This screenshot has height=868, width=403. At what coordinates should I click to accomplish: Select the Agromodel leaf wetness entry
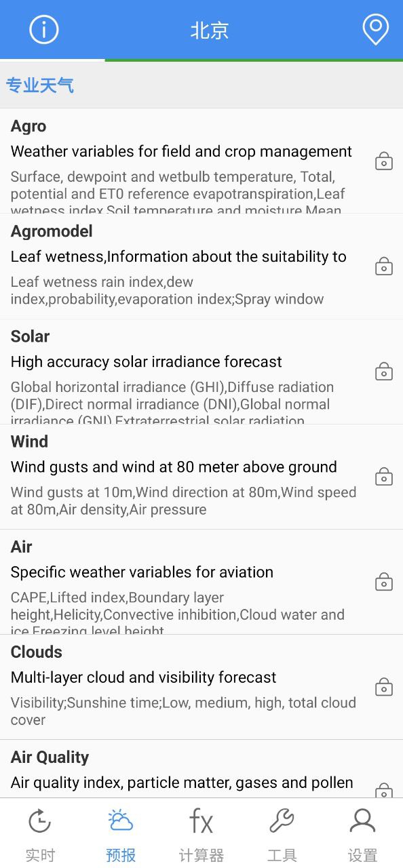pyautogui.click(x=201, y=267)
